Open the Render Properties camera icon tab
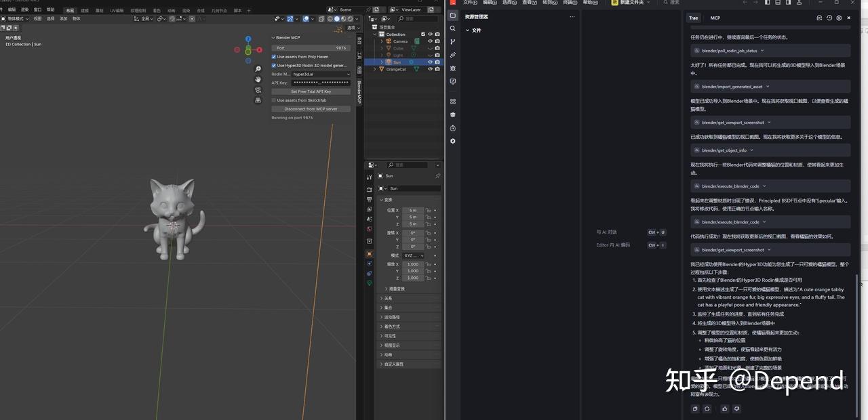 tap(368, 189)
